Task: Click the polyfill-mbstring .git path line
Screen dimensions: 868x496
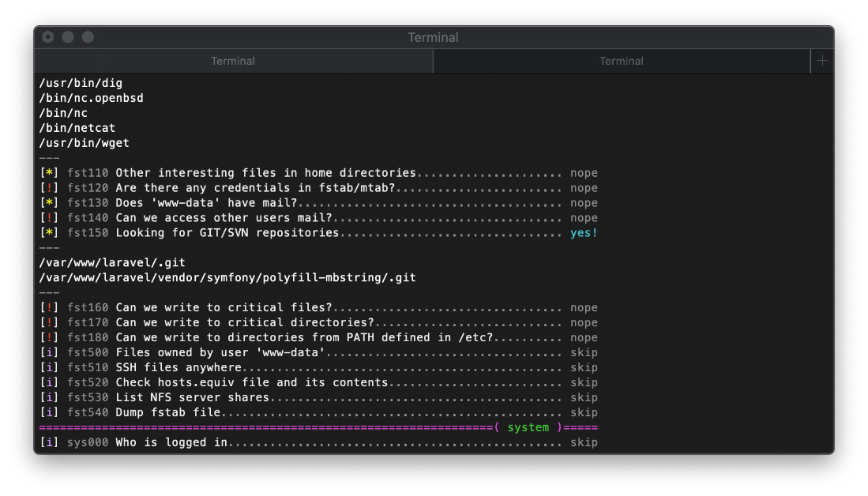Action: point(226,277)
